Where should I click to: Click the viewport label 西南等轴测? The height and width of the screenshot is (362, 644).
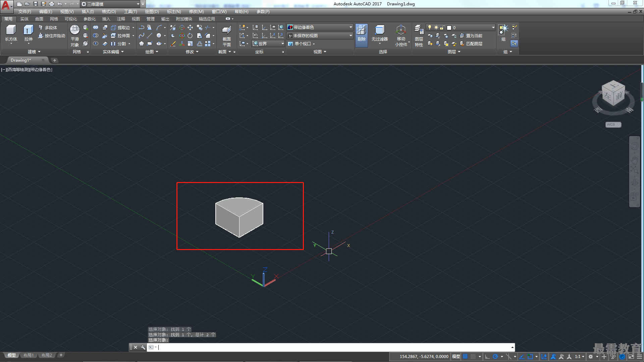pos(18,70)
